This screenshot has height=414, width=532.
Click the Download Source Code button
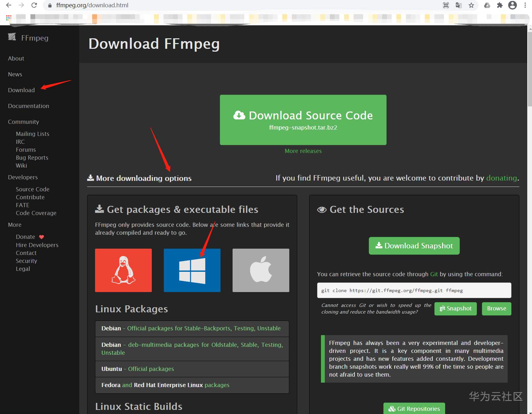(303, 120)
